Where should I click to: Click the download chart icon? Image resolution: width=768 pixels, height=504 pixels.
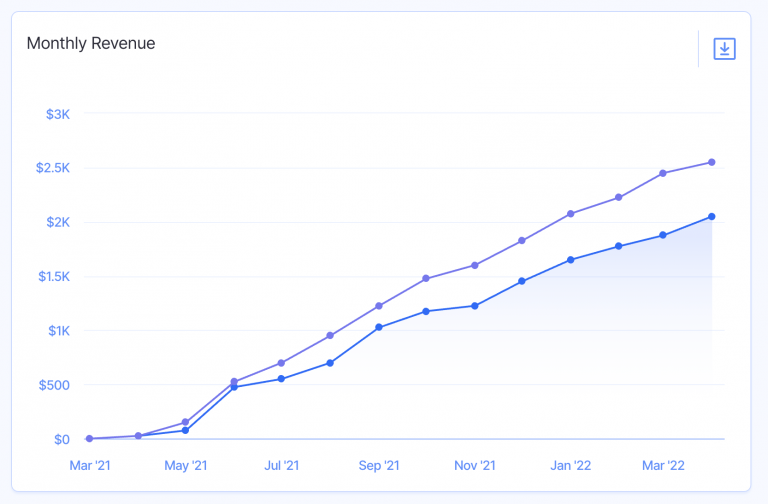point(724,48)
